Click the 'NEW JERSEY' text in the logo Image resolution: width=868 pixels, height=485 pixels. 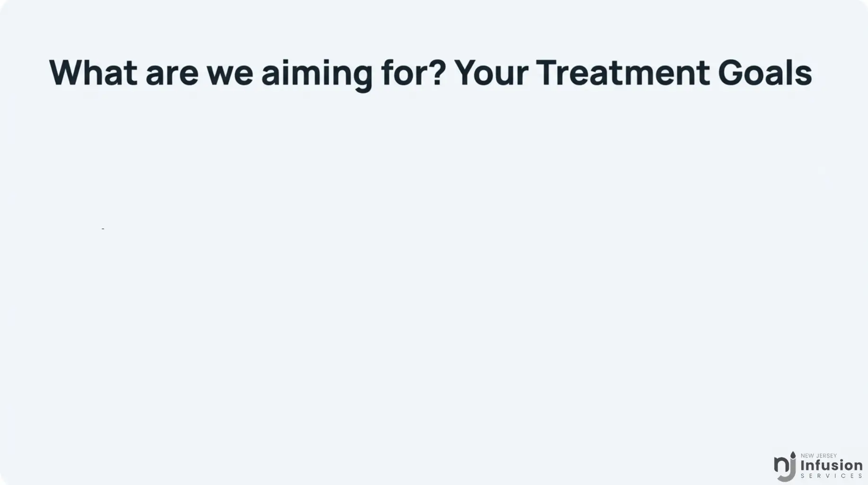point(819,456)
